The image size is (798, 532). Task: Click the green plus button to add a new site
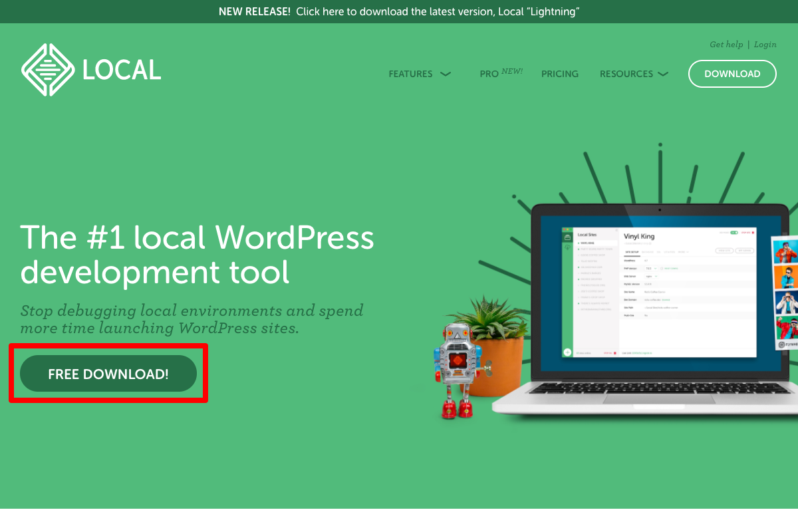(x=567, y=351)
